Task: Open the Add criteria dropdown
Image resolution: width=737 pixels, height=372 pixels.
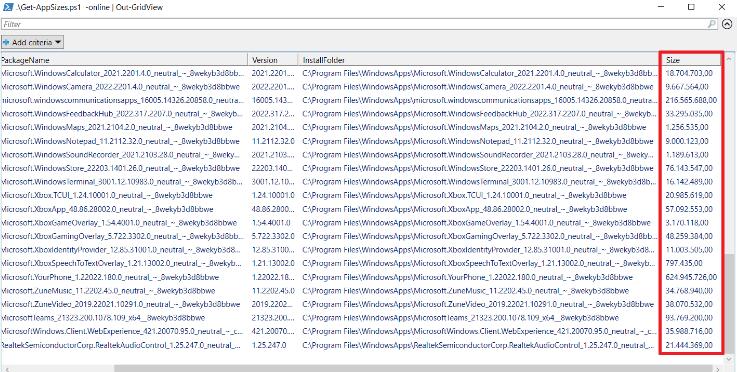Action: [32, 42]
